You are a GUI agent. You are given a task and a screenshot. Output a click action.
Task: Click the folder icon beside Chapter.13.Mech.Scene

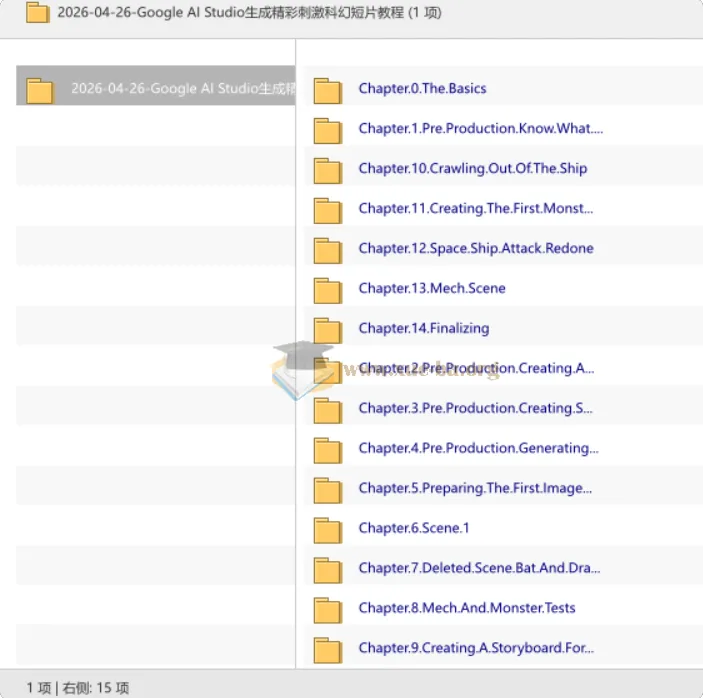(328, 290)
